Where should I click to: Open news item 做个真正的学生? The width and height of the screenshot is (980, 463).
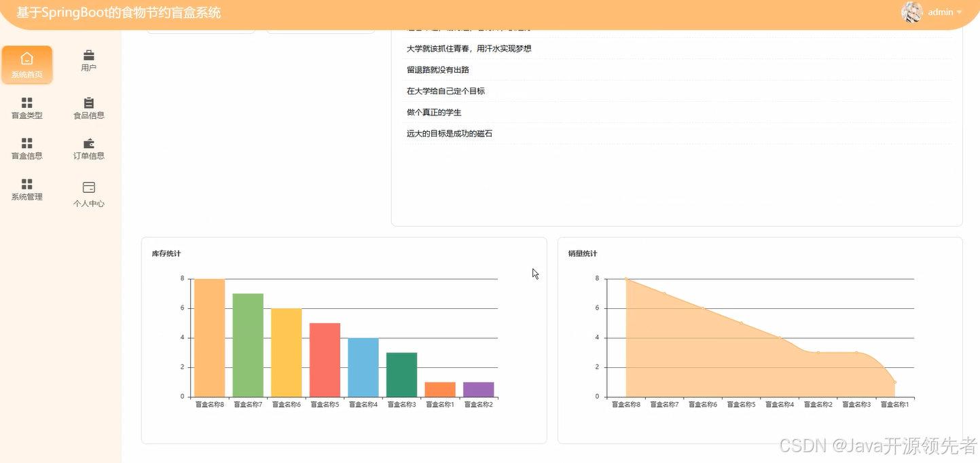click(434, 112)
